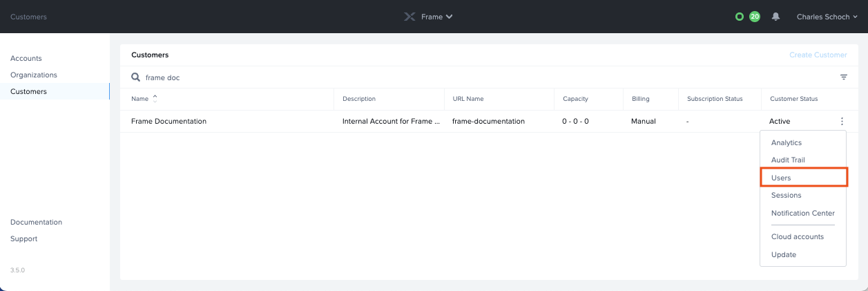Click the version number 3.5.0
The width and height of the screenshot is (868, 291).
tap(17, 270)
